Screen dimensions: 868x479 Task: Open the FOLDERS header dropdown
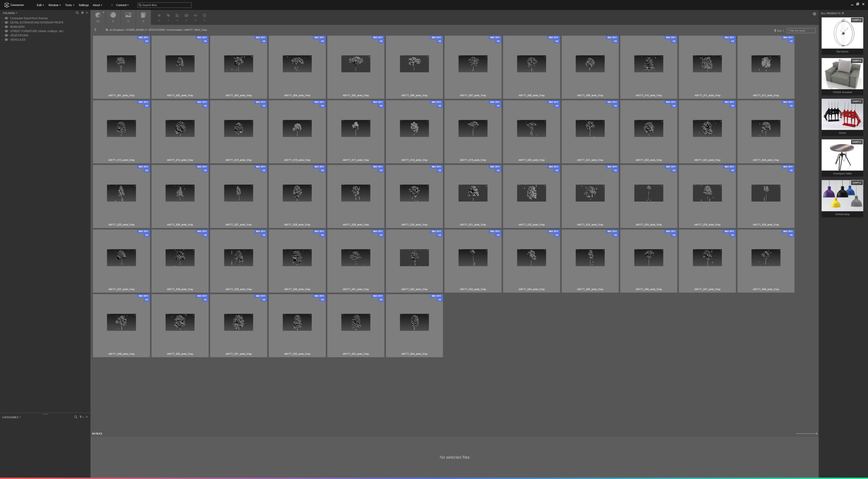tap(10, 13)
